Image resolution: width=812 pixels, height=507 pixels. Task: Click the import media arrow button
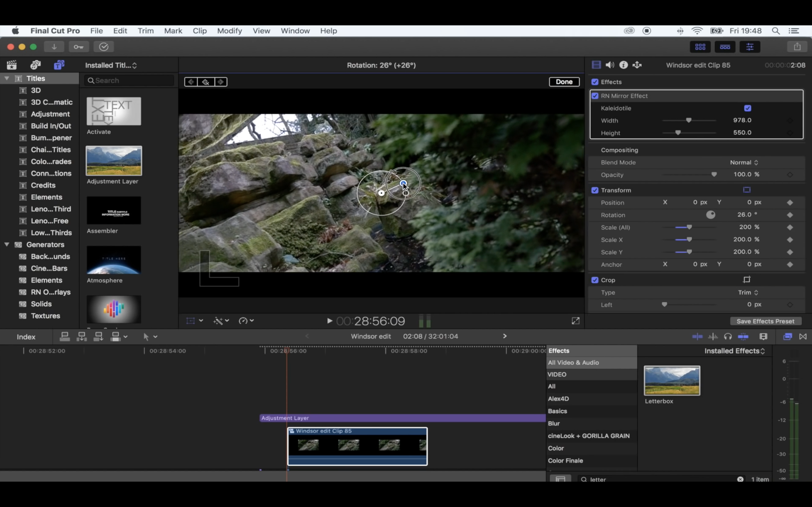(x=54, y=47)
